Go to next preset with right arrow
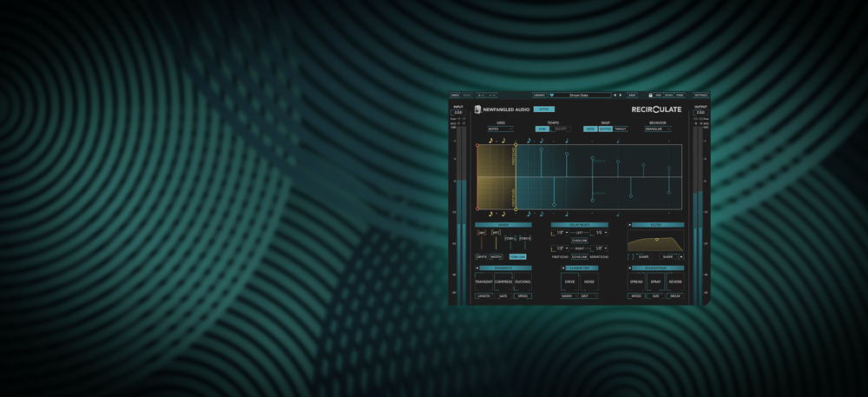868x397 pixels. click(x=621, y=96)
